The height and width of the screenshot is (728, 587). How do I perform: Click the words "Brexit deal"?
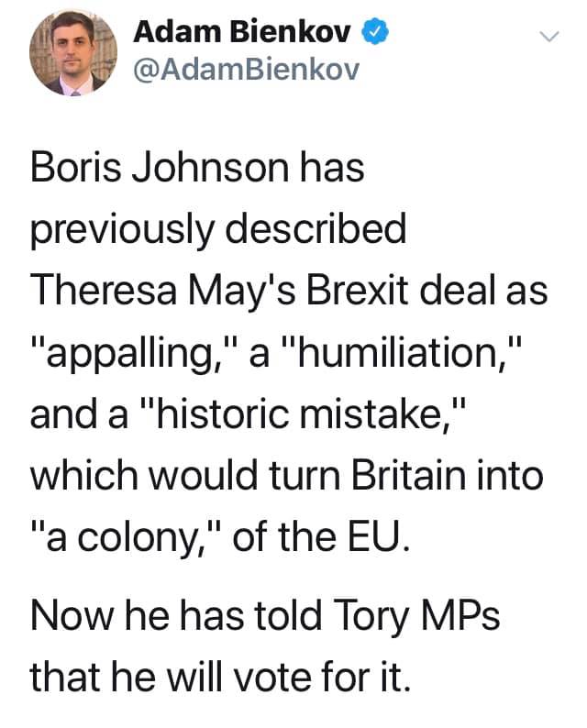tap(397, 290)
